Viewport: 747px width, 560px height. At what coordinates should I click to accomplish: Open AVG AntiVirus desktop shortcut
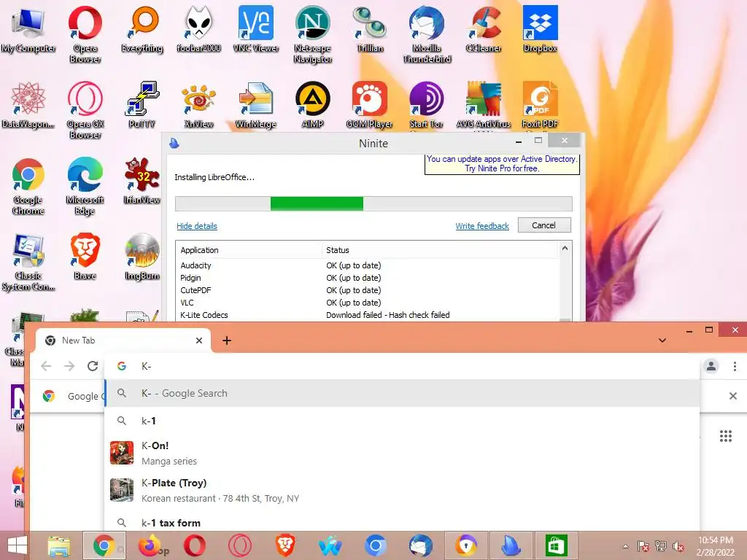[x=483, y=105]
